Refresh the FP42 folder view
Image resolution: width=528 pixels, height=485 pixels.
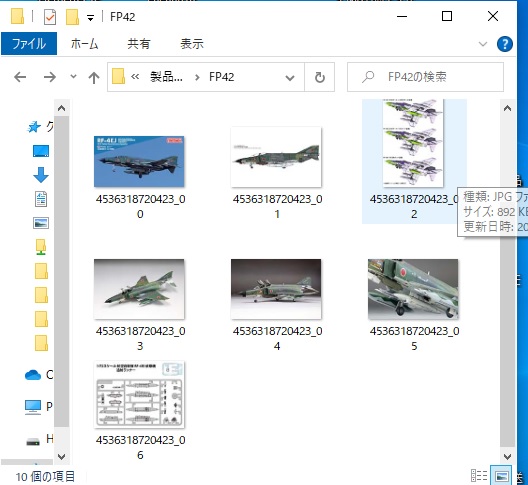click(x=320, y=77)
